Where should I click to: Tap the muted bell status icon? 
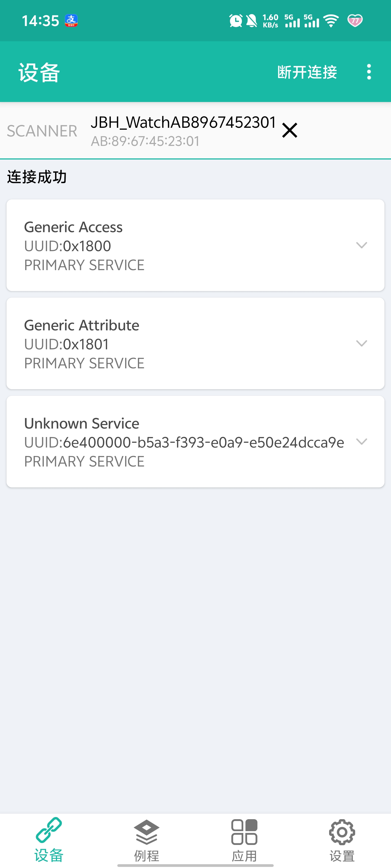[x=251, y=21]
